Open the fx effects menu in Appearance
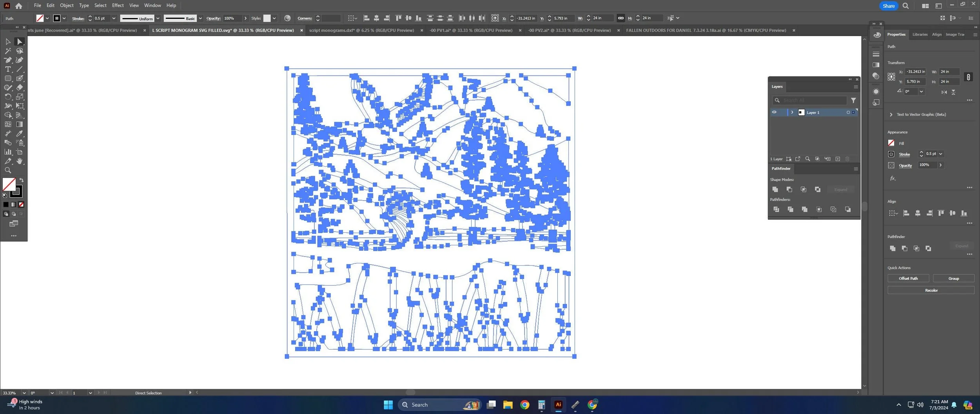 (x=893, y=178)
